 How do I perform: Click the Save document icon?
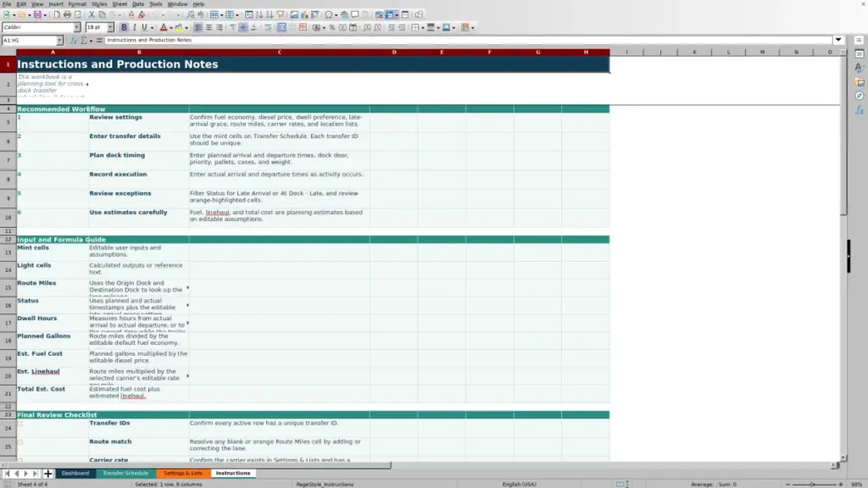point(37,15)
